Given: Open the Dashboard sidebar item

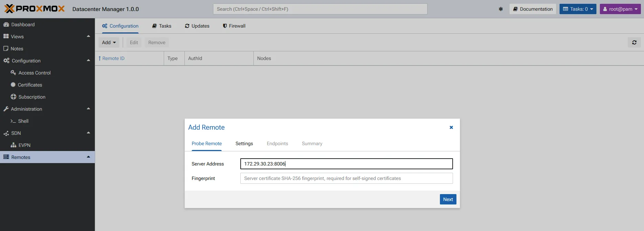Looking at the screenshot, I should (x=23, y=24).
